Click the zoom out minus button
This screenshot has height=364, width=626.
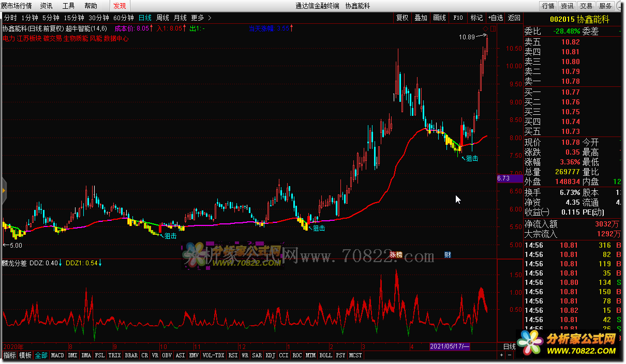point(509,356)
